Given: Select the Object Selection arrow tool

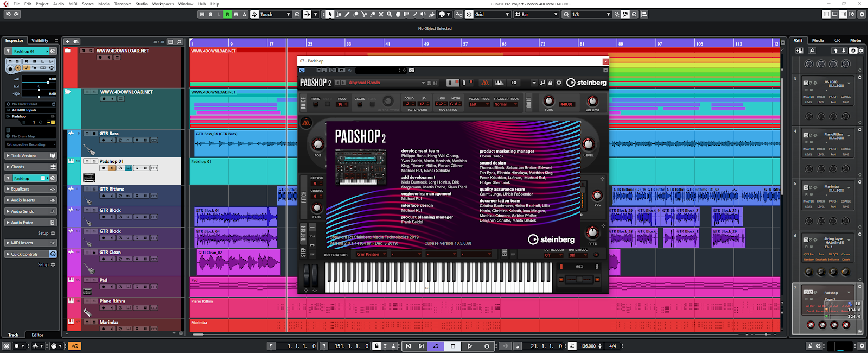Looking at the screenshot, I should pyautogui.click(x=330, y=14).
